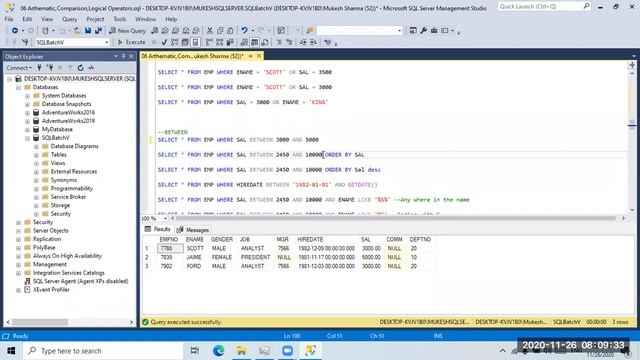Click the Cut scissors icon
This screenshot has height=360, width=640.
coord(210,31)
